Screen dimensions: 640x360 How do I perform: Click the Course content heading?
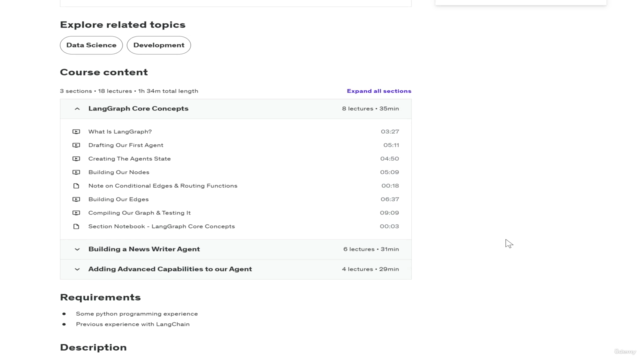coord(104,72)
